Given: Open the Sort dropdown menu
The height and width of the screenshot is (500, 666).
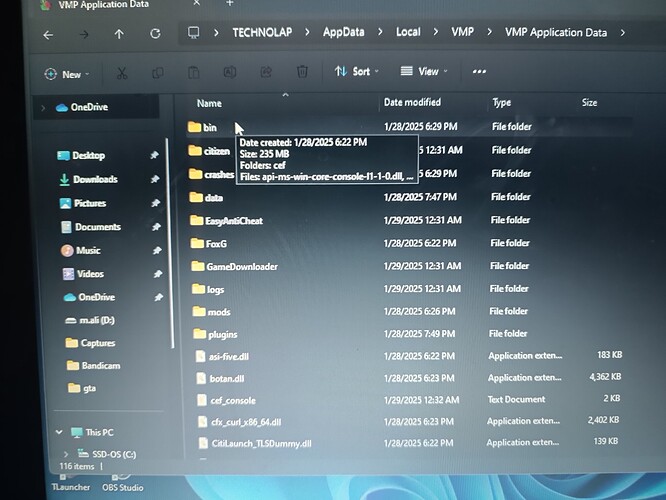Looking at the screenshot, I should (x=353, y=72).
